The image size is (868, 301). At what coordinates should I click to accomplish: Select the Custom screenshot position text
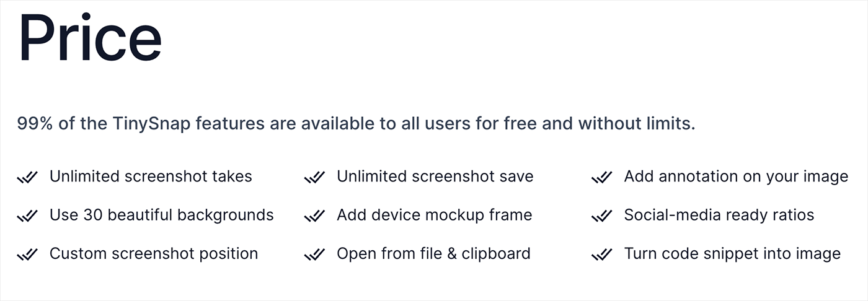point(154,253)
